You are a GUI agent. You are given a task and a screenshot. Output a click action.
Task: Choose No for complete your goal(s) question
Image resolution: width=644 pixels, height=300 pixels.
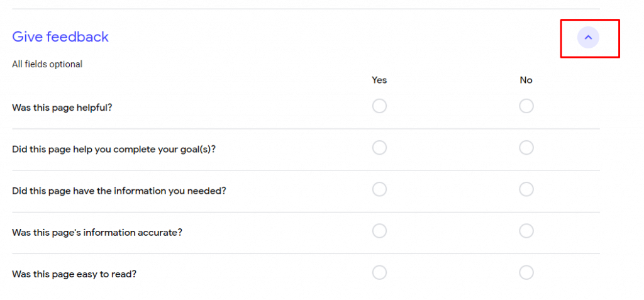coord(526,148)
